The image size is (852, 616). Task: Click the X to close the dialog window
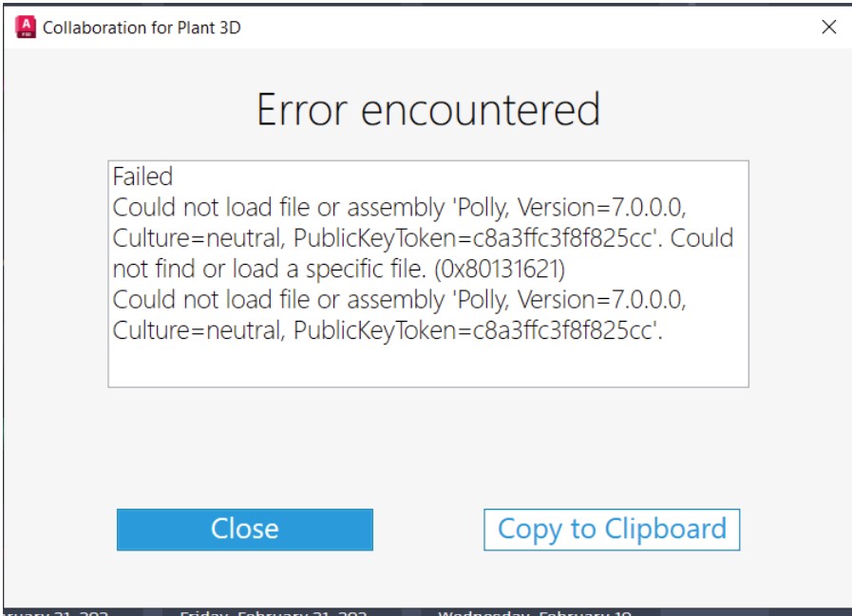coord(831,28)
